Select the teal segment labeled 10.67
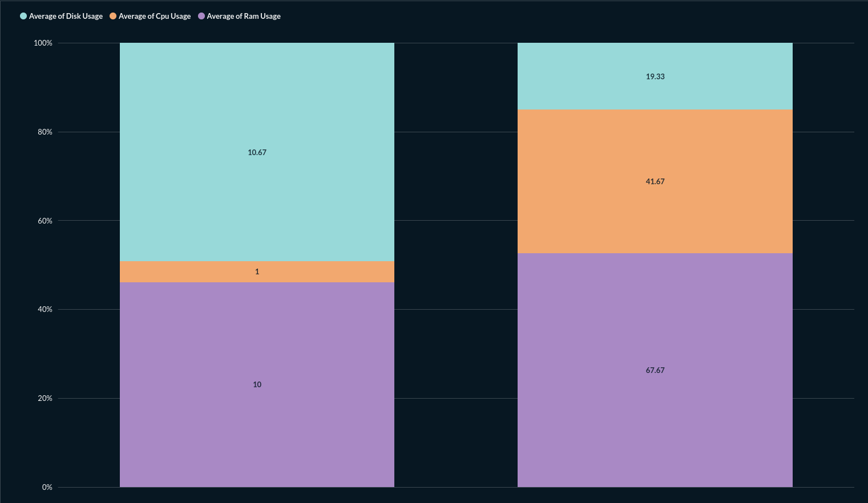 click(x=257, y=152)
